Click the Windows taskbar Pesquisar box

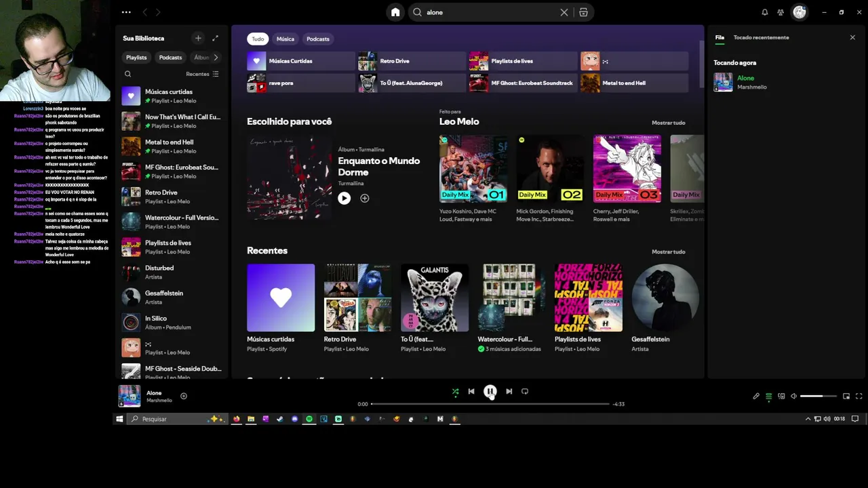176,419
